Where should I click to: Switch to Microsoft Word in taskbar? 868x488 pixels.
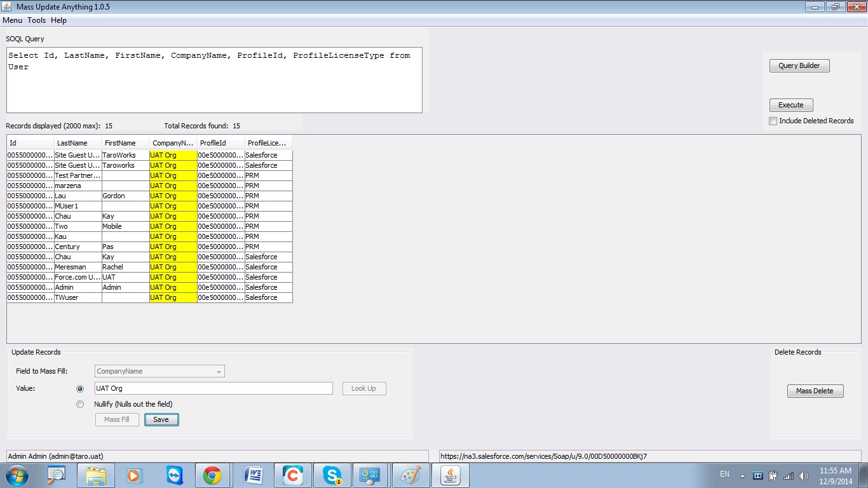[254, 475]
